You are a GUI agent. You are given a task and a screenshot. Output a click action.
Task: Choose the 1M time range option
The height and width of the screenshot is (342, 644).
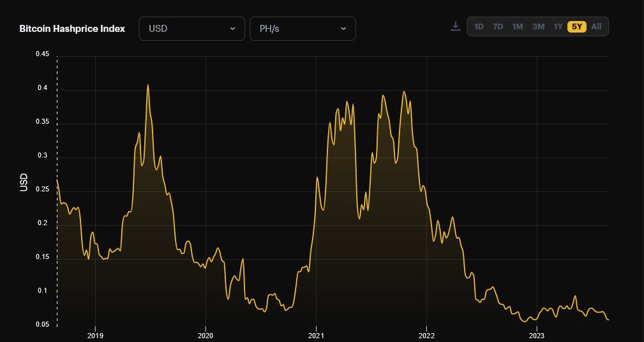[x=518, y=27]
